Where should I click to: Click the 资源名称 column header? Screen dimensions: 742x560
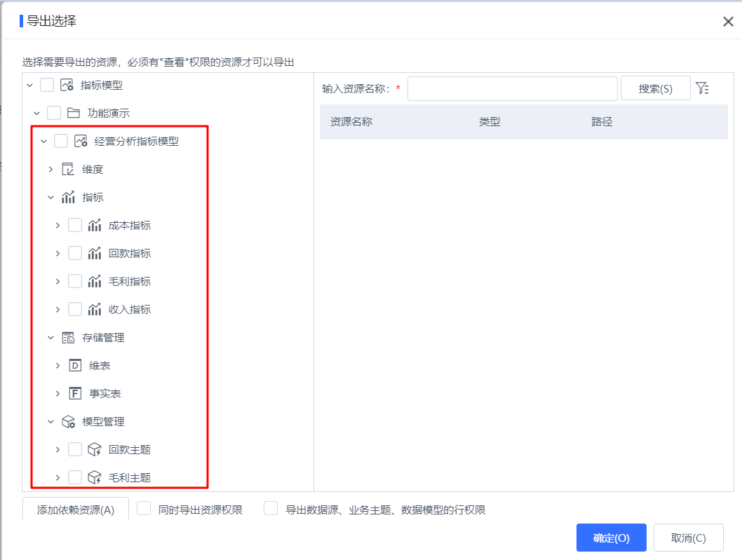[351, 122]
